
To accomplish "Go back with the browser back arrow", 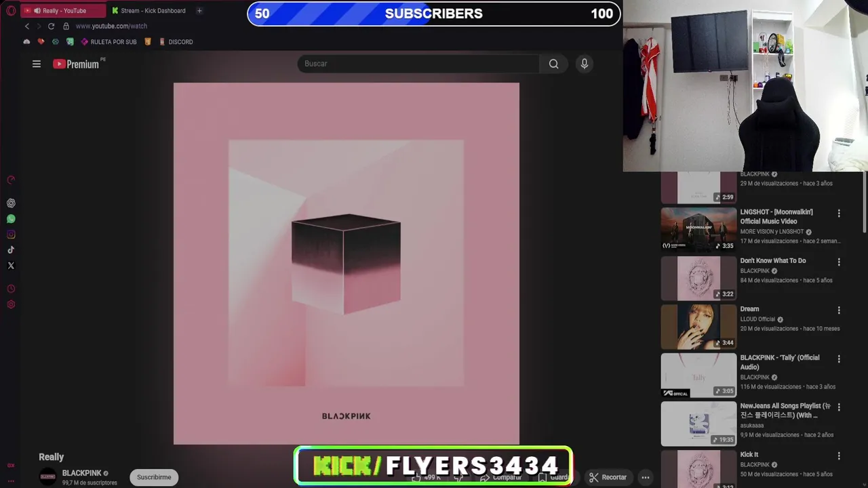I will point(27,26).
